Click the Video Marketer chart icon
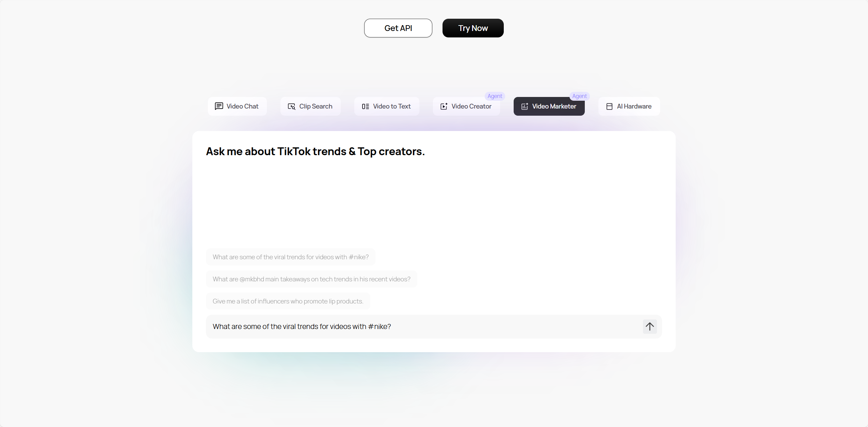 [x=525, y=106]
